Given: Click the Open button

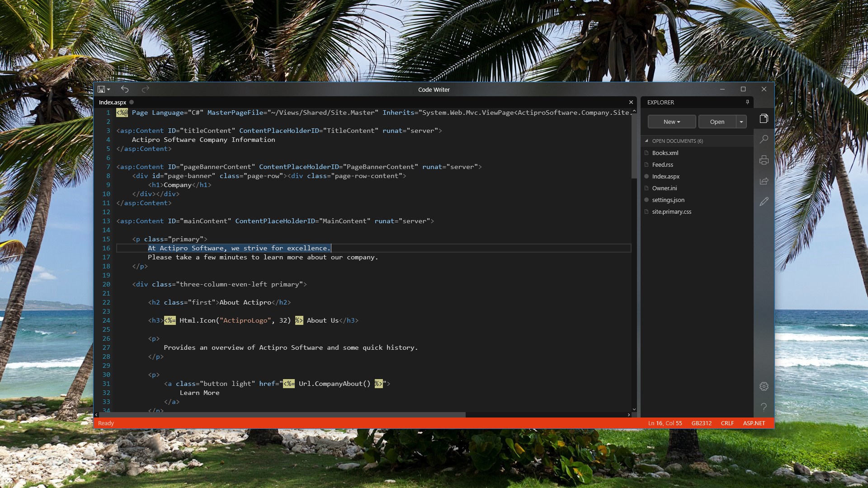Looking at the screenshot, I should 717,122.
